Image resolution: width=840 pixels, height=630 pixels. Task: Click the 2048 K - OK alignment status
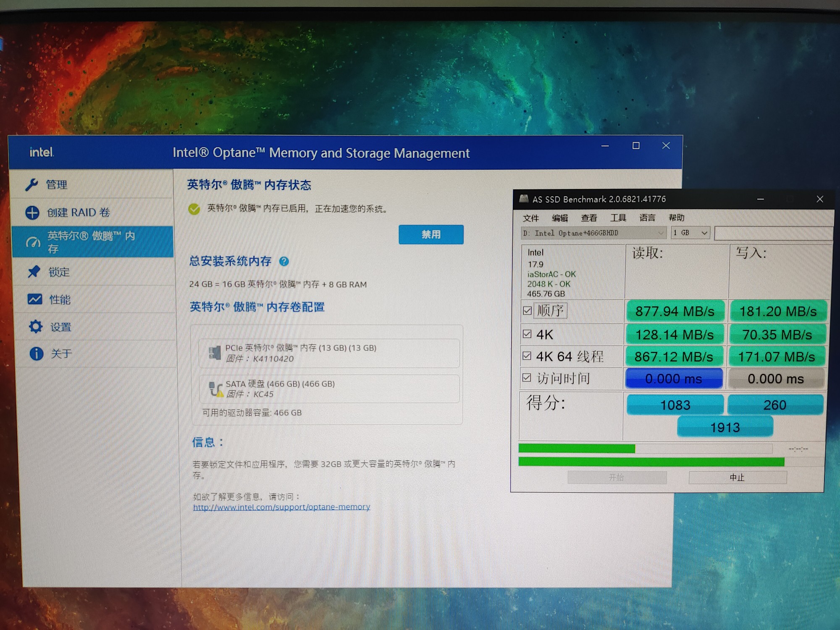point(549,284)
